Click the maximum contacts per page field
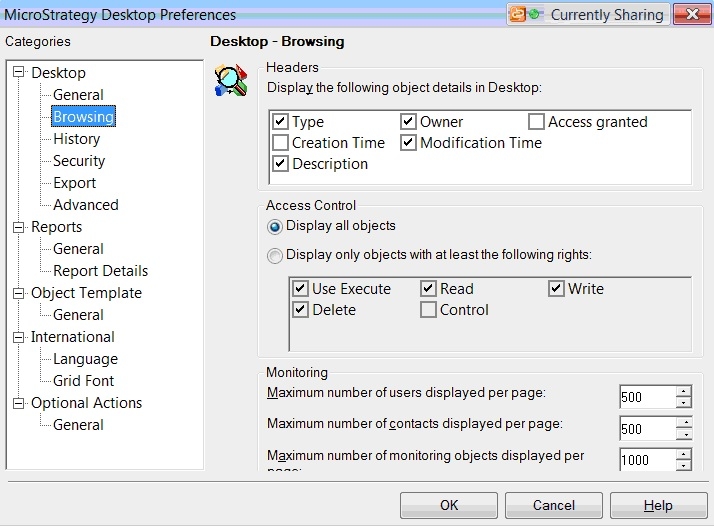This screenshot has width=714, height=526. tap(647, 429)
